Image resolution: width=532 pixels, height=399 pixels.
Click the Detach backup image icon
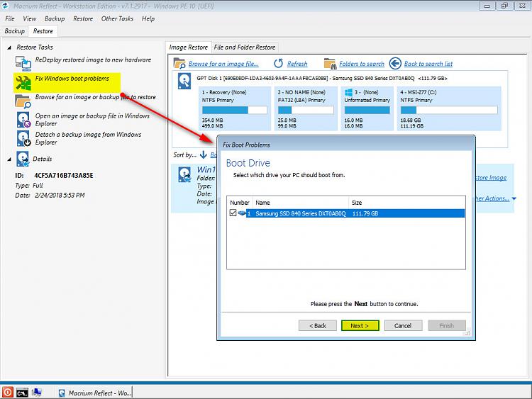pos(23,138)
